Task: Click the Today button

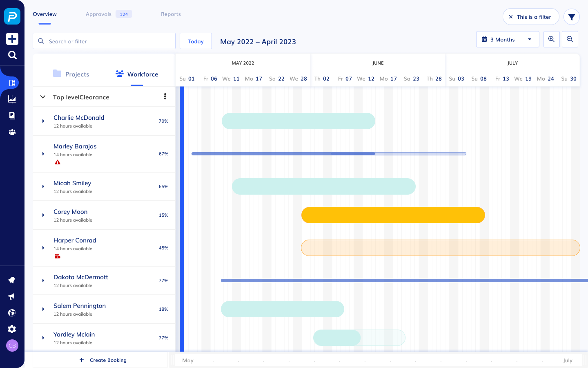Action: 196,41
